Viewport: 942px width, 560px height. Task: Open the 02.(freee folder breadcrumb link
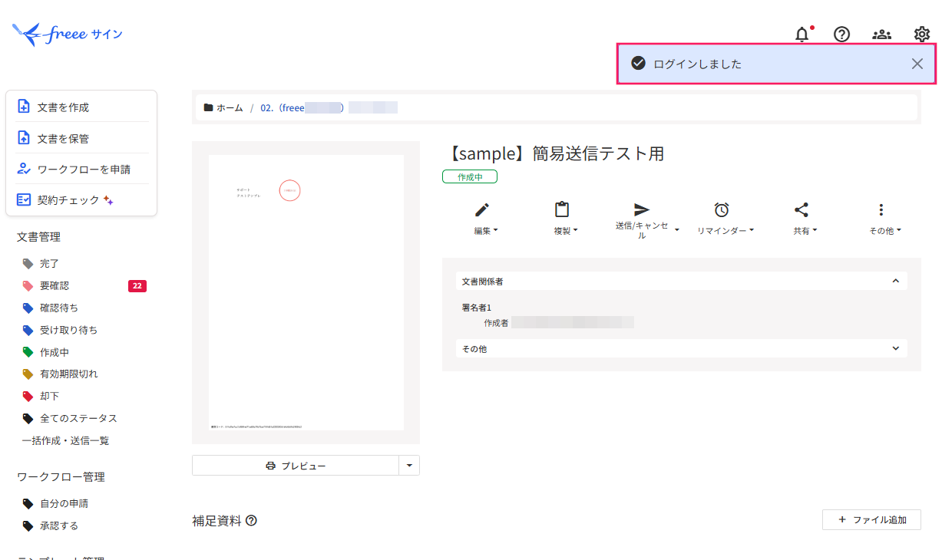tap(329, 108)
